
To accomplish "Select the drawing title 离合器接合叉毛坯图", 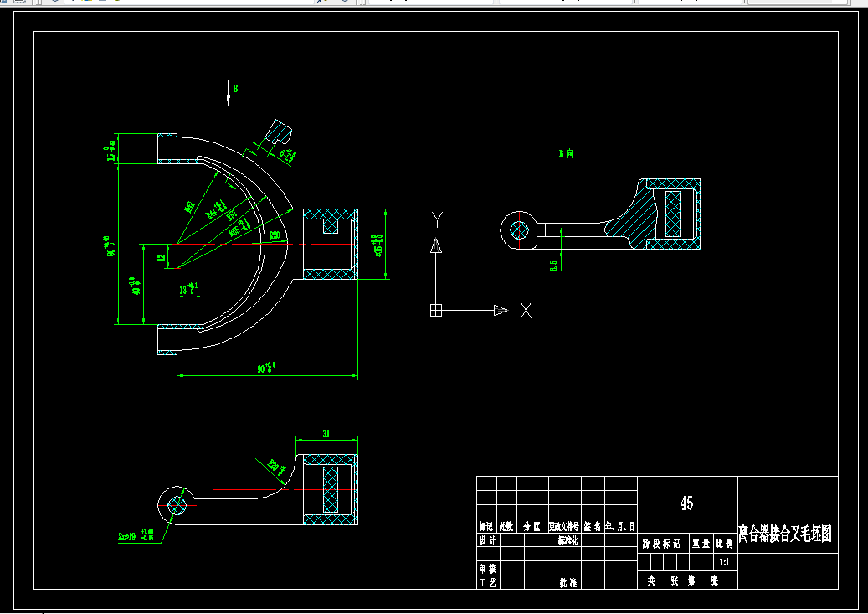I will (x=785, y=534).
